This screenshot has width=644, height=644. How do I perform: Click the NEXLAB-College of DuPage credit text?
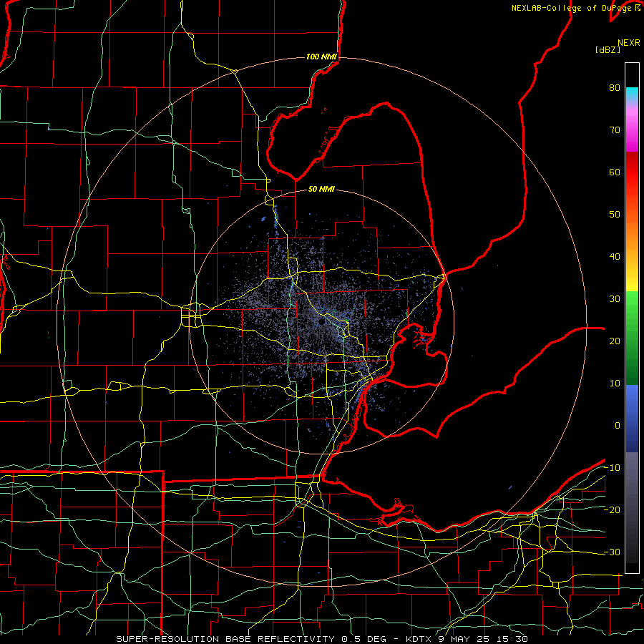573,8
